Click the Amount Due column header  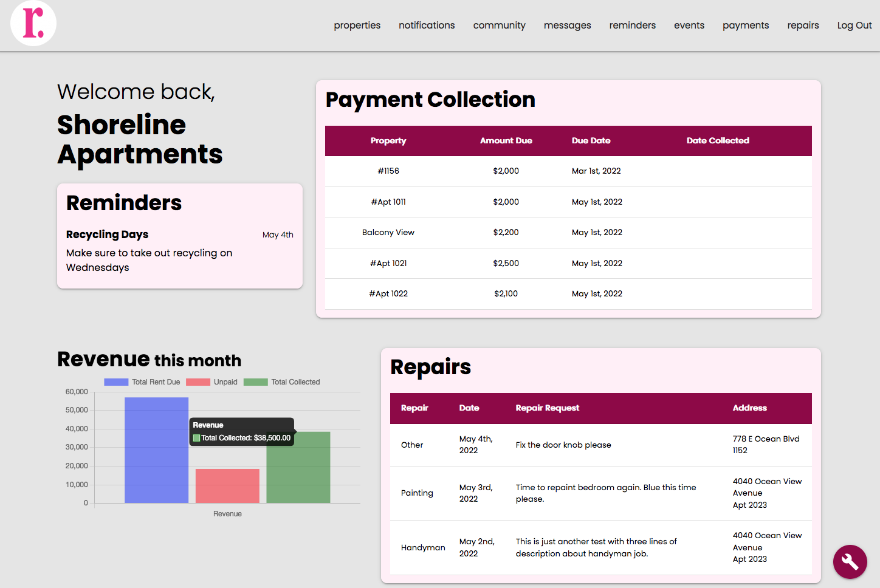(x=506, y=141)
